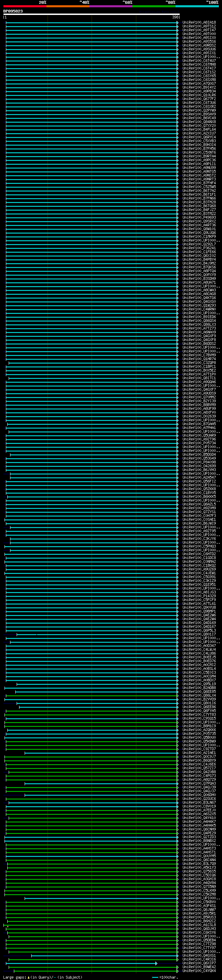
Task: Select the UniRef100_C4PG73 hit label
Action: 199,776
